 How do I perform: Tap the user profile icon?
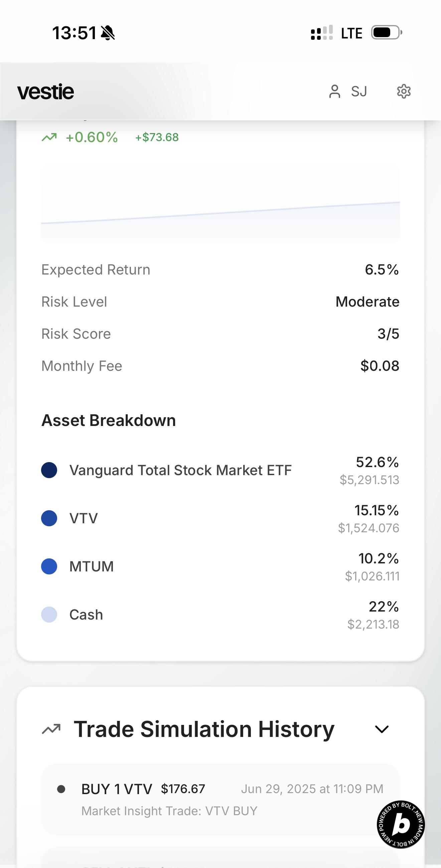[x=334, y=91]
